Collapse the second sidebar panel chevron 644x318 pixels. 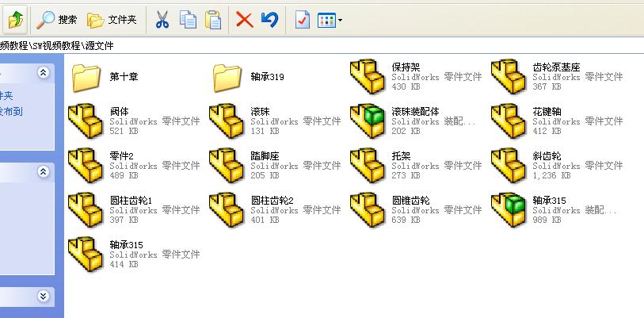pos(43,171)
